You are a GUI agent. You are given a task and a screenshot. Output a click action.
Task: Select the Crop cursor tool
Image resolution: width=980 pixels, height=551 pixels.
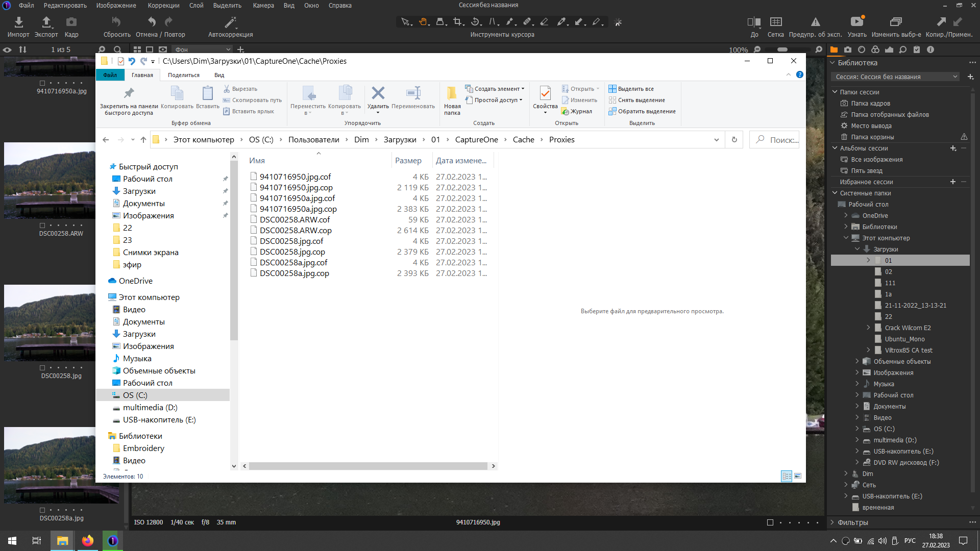click(x=457, y=22)
